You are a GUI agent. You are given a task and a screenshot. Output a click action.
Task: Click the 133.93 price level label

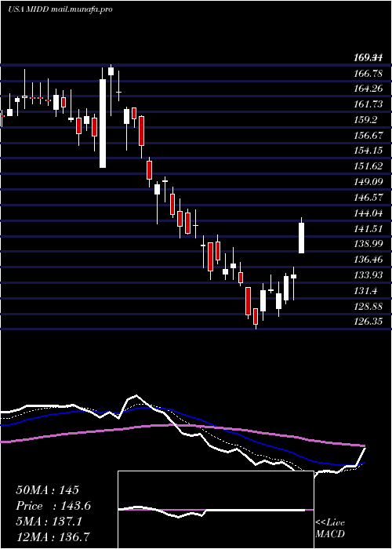(368, 274)
